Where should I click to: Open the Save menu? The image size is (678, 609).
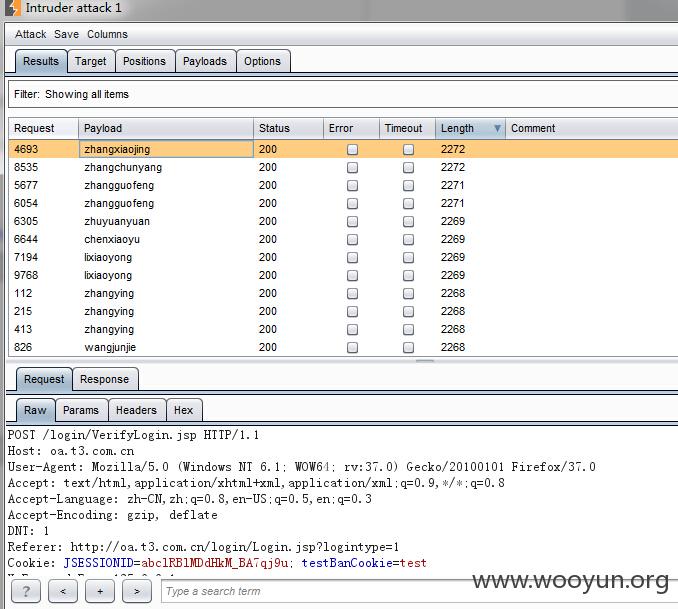(66, 34)
